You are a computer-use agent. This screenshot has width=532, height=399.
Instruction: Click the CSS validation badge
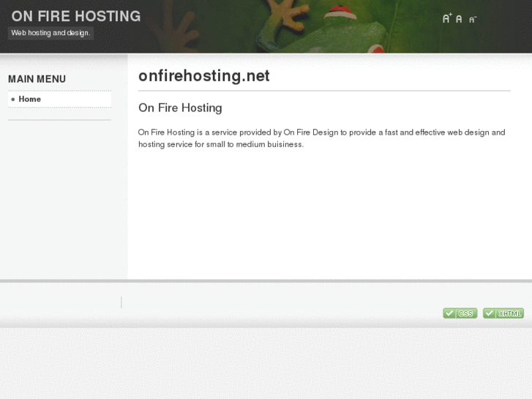coord(460,313)
